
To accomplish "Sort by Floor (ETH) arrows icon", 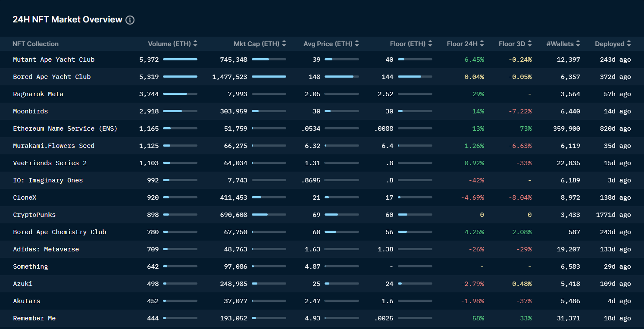I will click(x=430, y=44).
